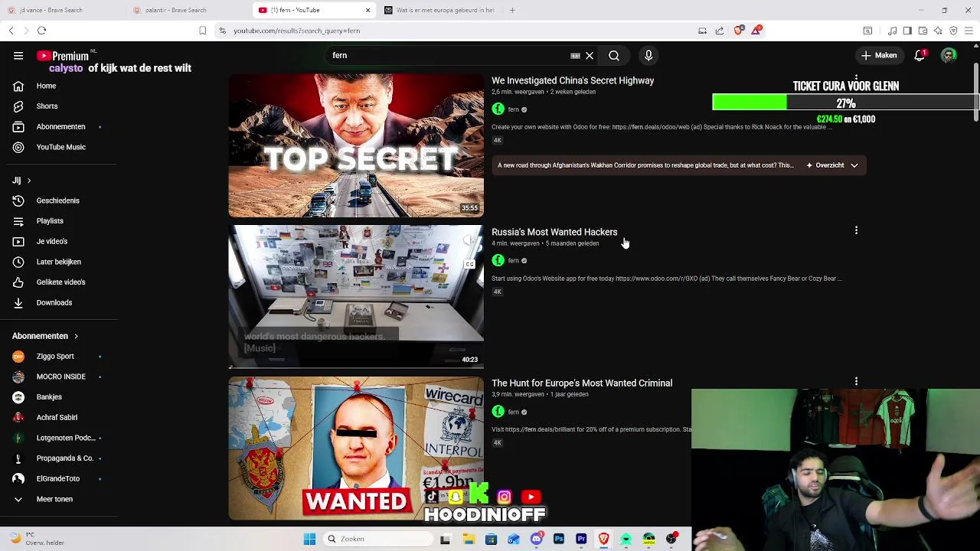Viewport: 980px width, 551px height.
Task: Open Achraf Sabiri channel subscription
Action: click(x=58, y=418)
